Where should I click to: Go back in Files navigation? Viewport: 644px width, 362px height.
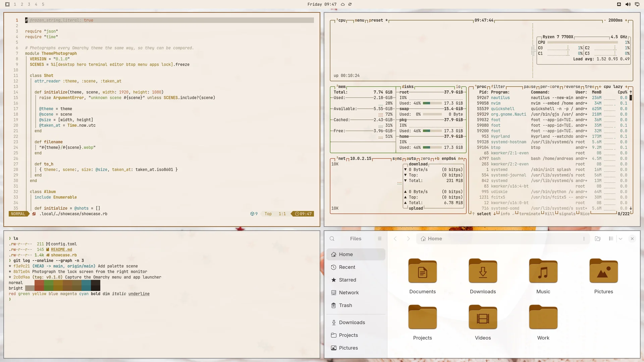click(x=395, y=239)
